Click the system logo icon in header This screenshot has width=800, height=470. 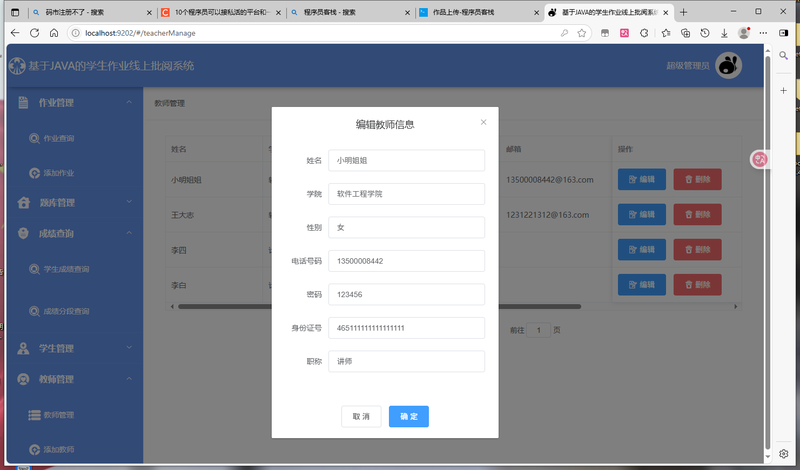[17, 66]
